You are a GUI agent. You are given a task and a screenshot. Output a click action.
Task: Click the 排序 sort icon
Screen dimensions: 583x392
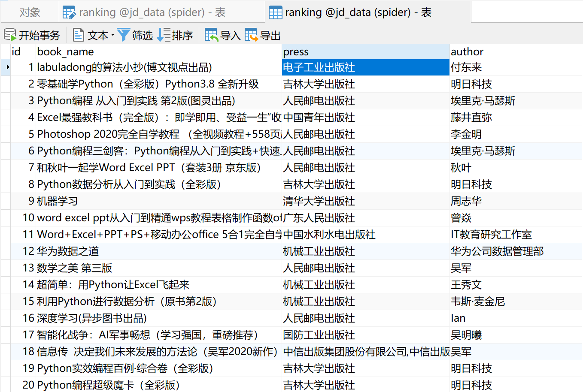click(x=164, y=35)
